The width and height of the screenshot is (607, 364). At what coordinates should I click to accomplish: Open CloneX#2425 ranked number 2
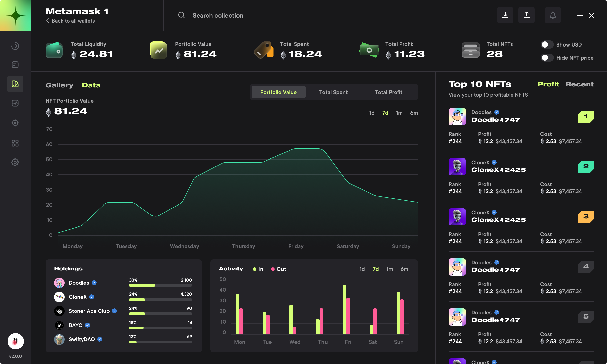[x=498, y=170]
